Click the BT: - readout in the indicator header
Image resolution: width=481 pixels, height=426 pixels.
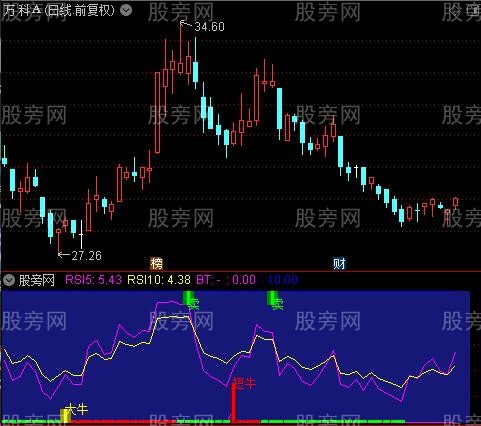(x=208, y=279)
